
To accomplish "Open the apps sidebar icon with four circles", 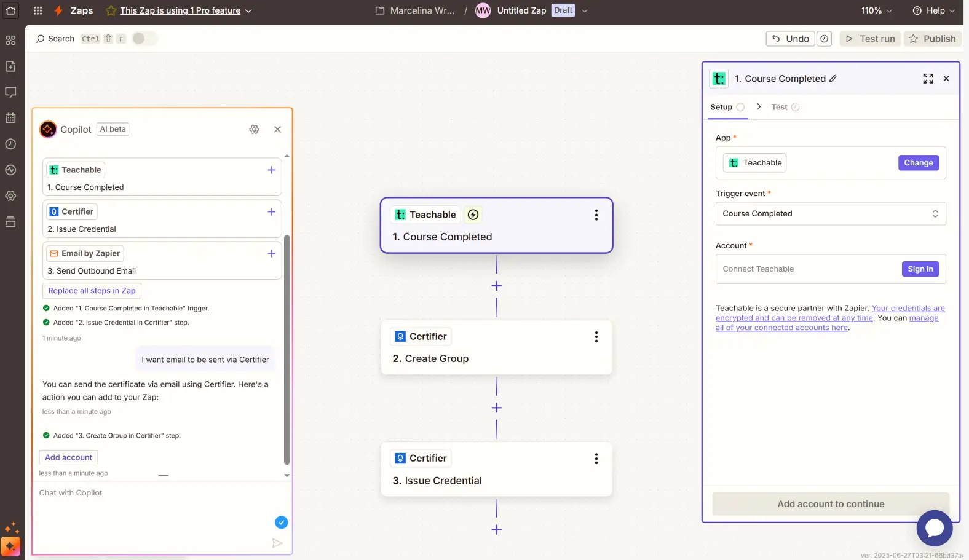I will point(10,40).
